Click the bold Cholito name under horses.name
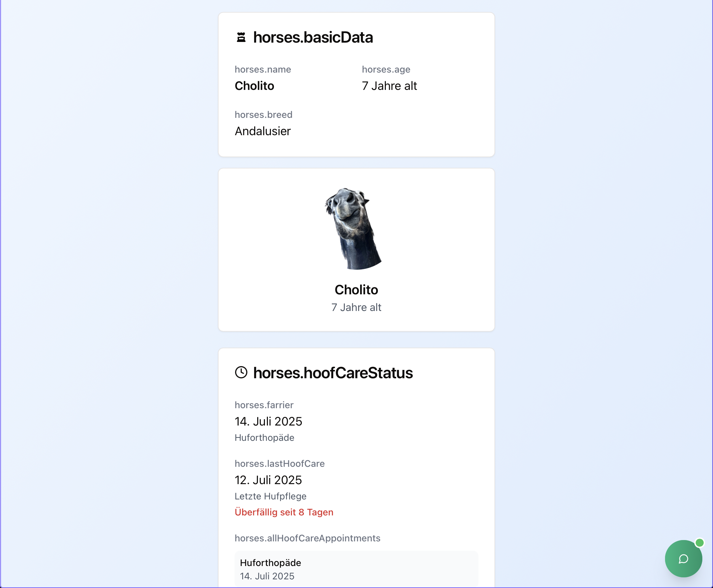This screenshot has width=713, height=588. coord(254,86)
